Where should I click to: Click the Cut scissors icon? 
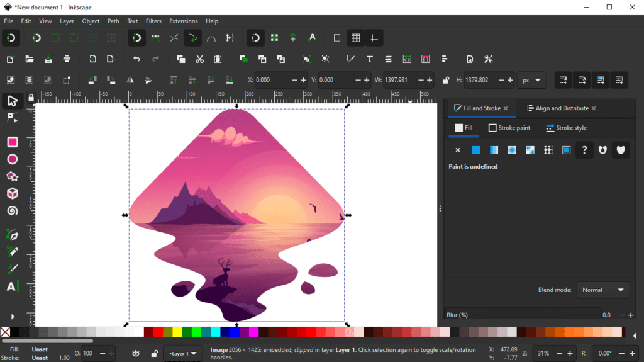pyautogui.click(x=199, y=59)
